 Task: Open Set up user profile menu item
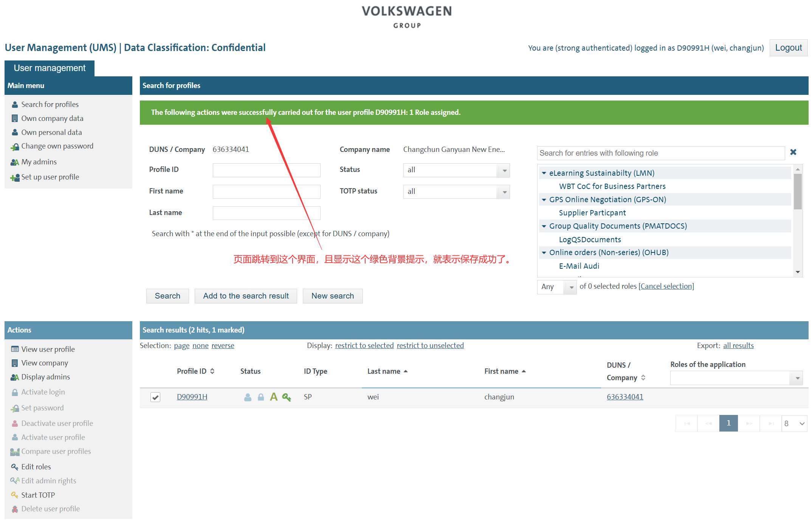tap(50, 177)
